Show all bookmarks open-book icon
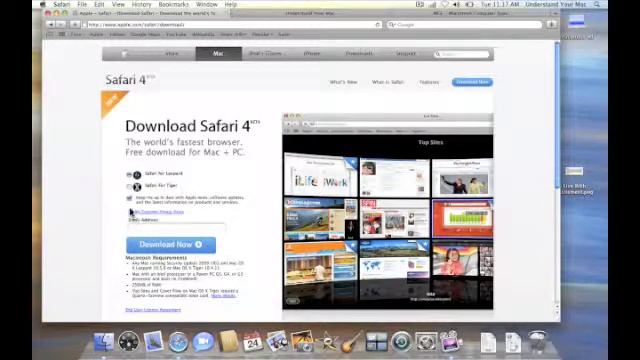 coord(50,35)
